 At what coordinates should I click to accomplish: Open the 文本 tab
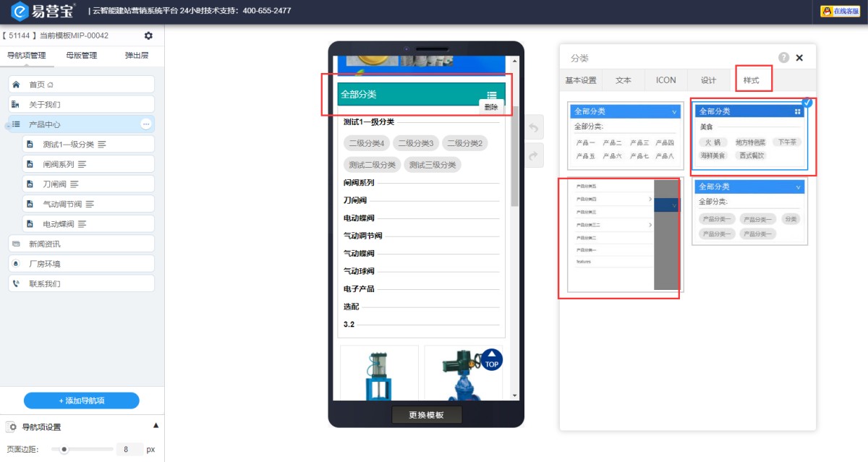point(624,80)
